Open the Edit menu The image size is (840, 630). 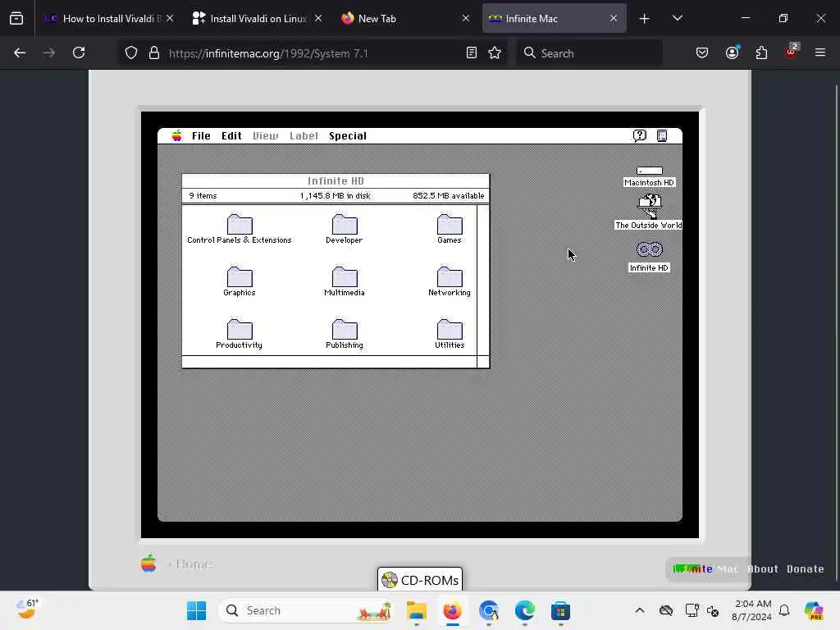231,136
